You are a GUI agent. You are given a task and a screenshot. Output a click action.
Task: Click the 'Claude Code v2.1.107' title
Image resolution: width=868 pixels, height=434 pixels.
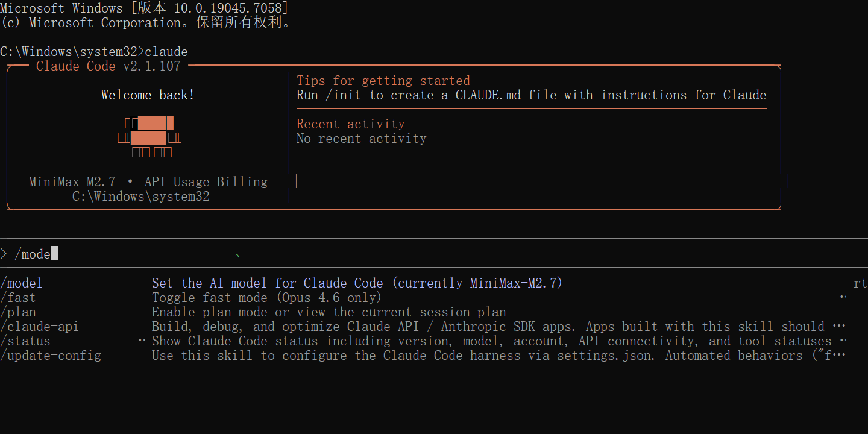108,66
